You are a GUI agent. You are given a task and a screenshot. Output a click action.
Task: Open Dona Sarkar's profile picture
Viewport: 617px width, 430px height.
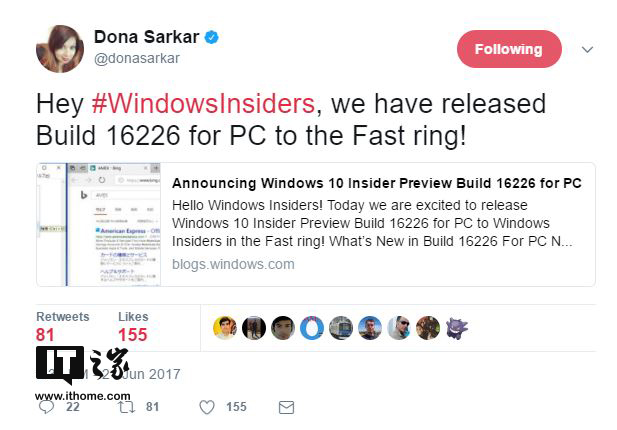point(60,49)
